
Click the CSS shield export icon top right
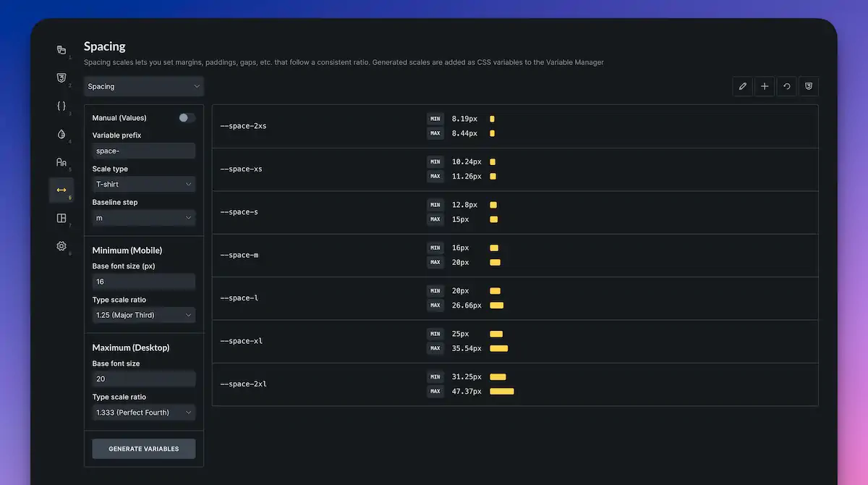click(x=808, y=86)
